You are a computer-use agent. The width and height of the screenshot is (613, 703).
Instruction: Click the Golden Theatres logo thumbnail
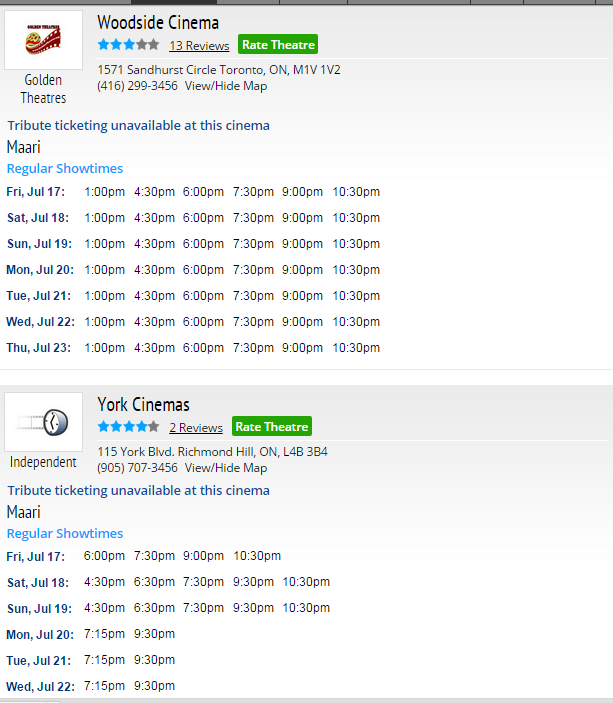pos(43,40)
